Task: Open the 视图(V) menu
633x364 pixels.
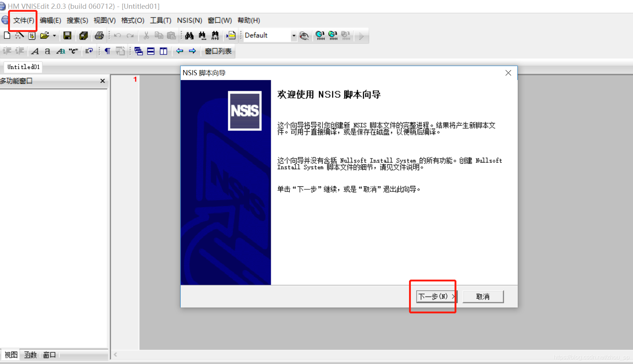Action: tap(105, 21)
